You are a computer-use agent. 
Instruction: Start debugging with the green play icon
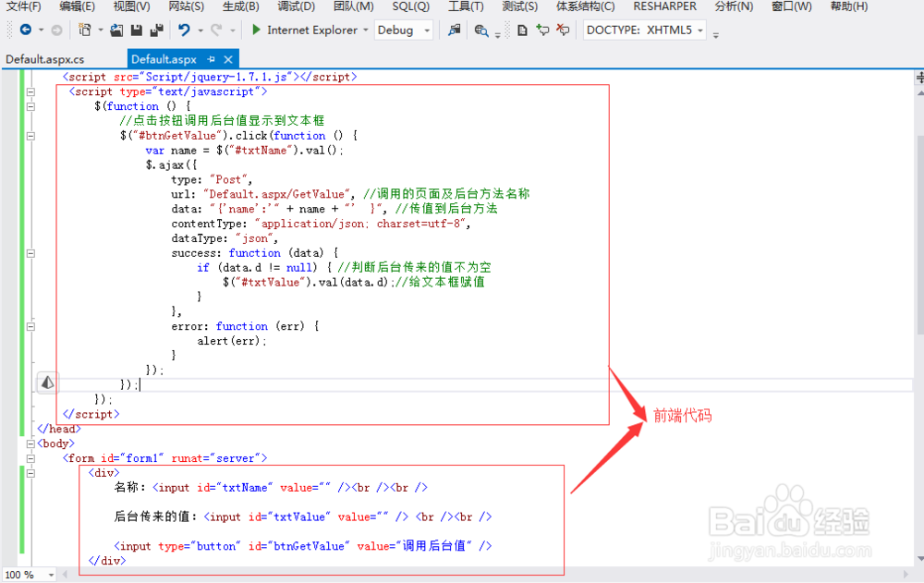[256, 30]
